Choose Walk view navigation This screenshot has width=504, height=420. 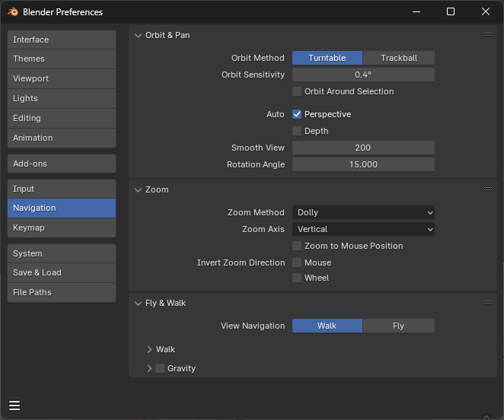(327, 326)
